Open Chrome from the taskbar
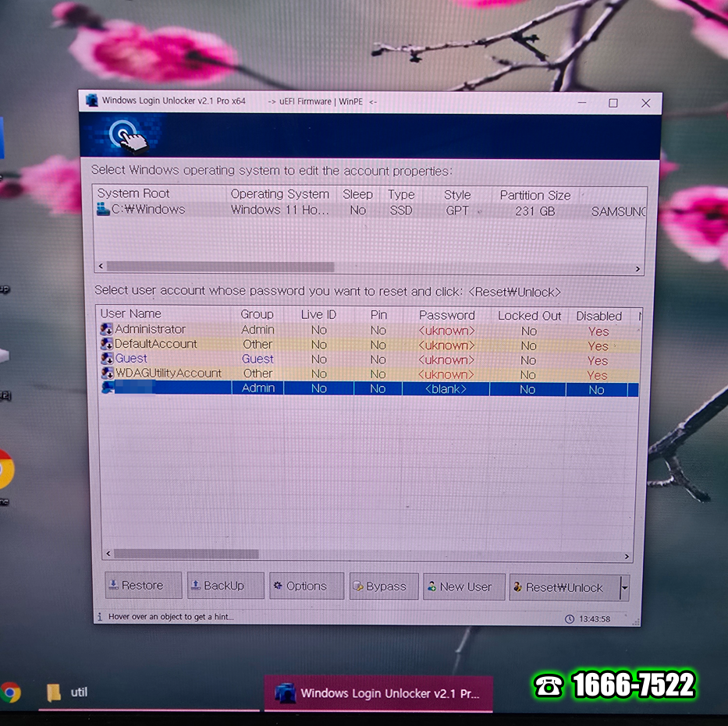 [10, 692]
